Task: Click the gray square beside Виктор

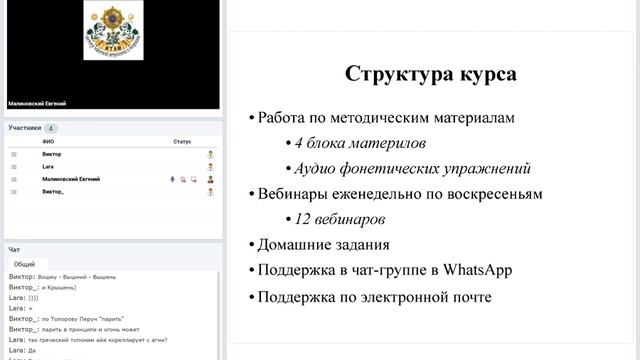Action: tap(14, 154)
